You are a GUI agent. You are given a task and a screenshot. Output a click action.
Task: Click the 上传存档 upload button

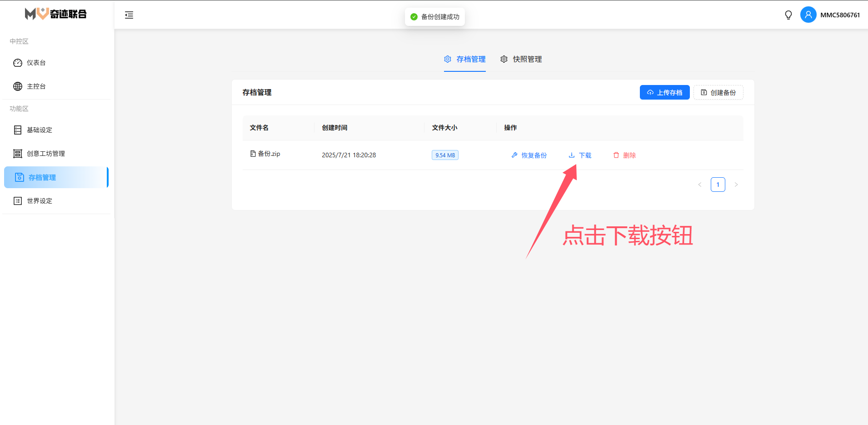click(x=664, y=92)
